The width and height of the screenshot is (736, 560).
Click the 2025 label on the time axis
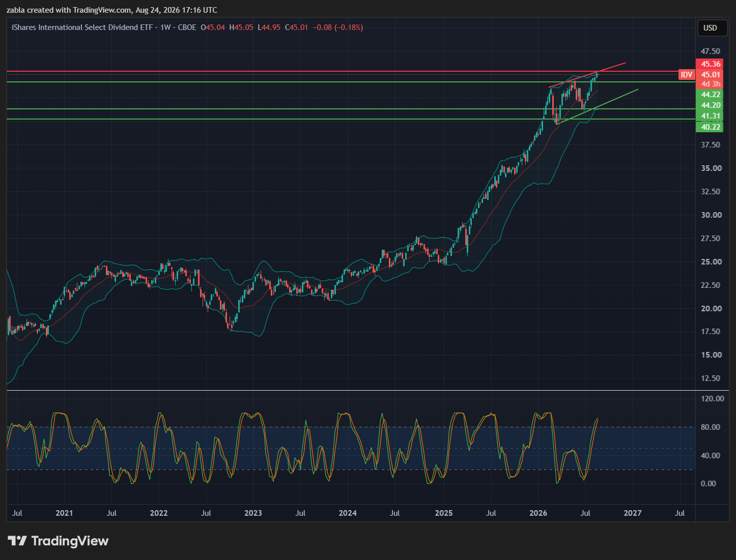pyautogui.click(x=444, y=513)
